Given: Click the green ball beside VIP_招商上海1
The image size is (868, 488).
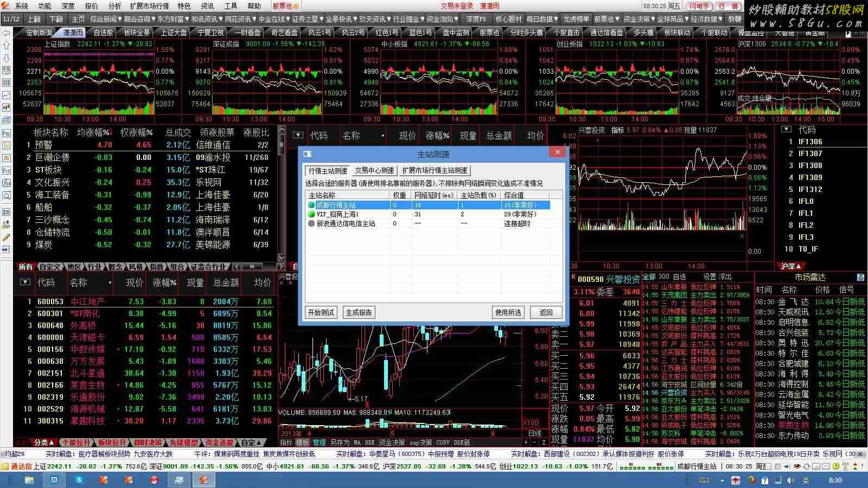Looking at the screenshot, I should coord(311,214).
